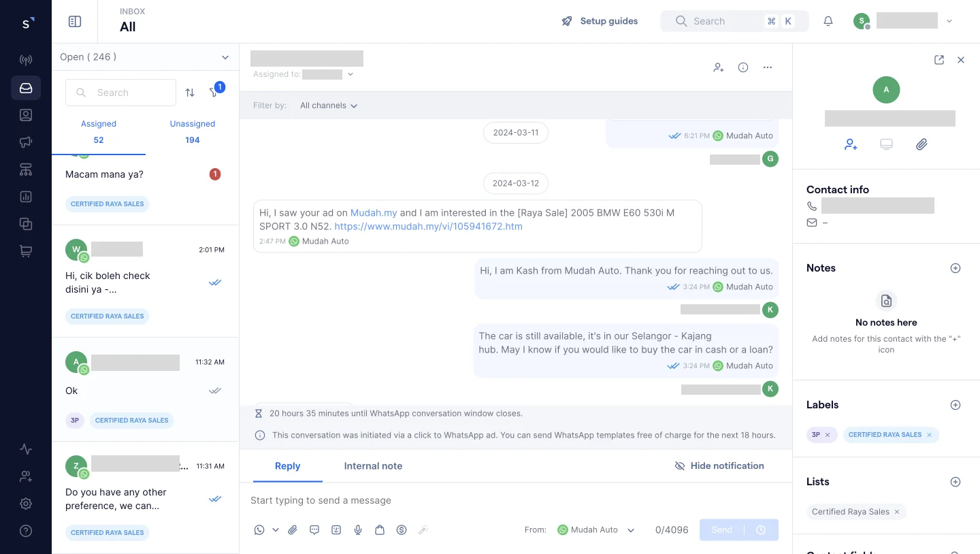Image resolution: width=980 pixels, height=554 pixels.
Task: Open conversation 'Do you have any other preference'
Action: click(145, 498)
